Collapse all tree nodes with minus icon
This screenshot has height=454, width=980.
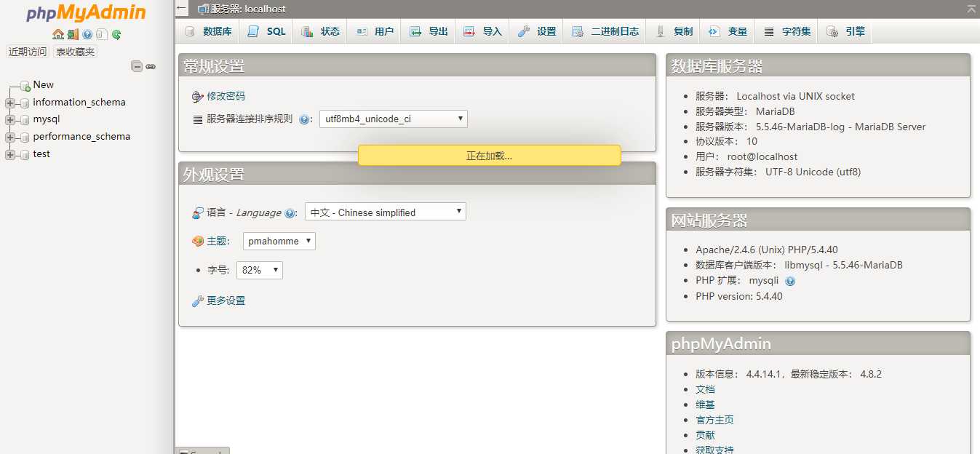click(x=137, y=66)
